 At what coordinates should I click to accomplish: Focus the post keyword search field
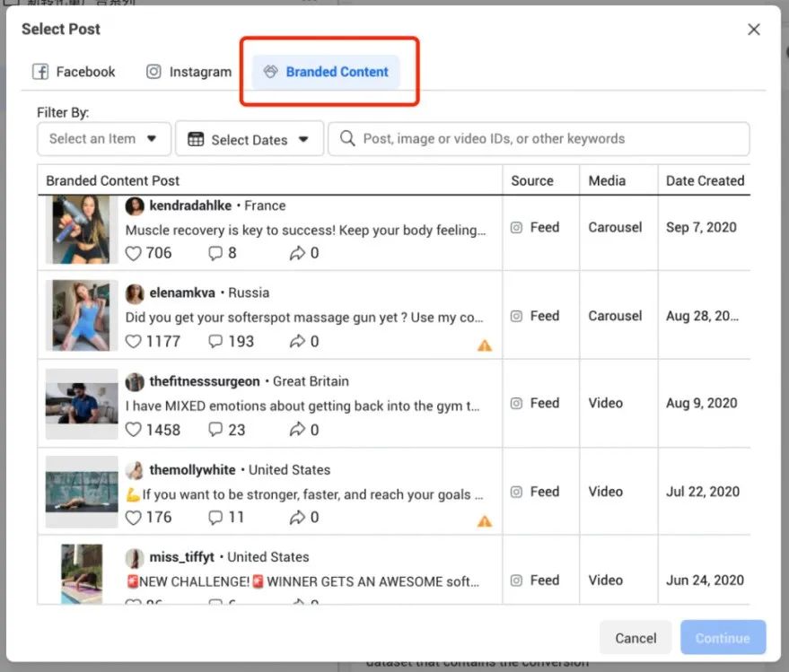pos(548,139)
